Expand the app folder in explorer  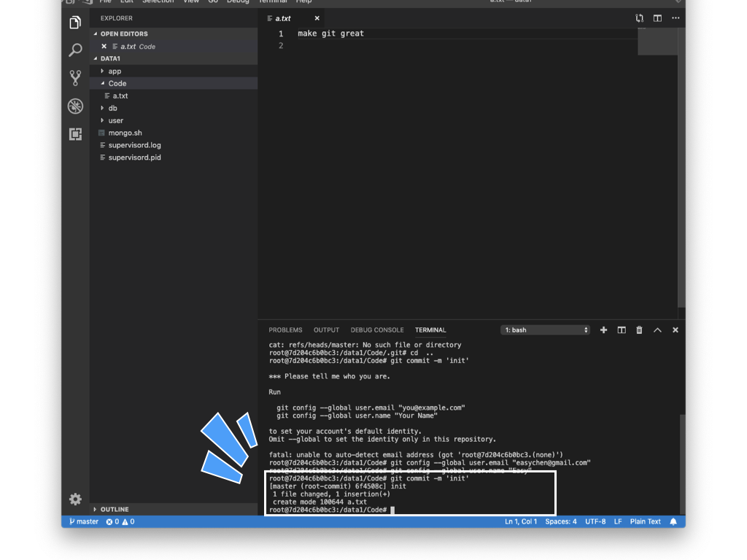click(x=115, y=71)
